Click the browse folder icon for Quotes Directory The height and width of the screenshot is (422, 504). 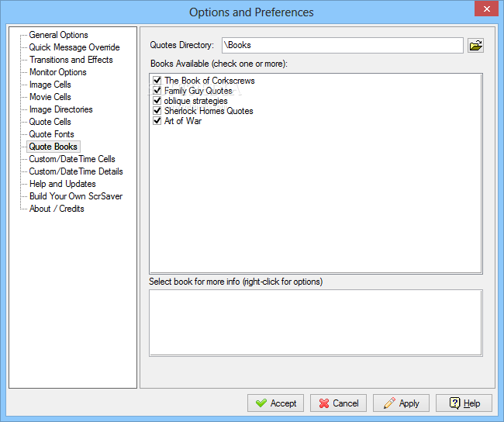click(475, 45)
